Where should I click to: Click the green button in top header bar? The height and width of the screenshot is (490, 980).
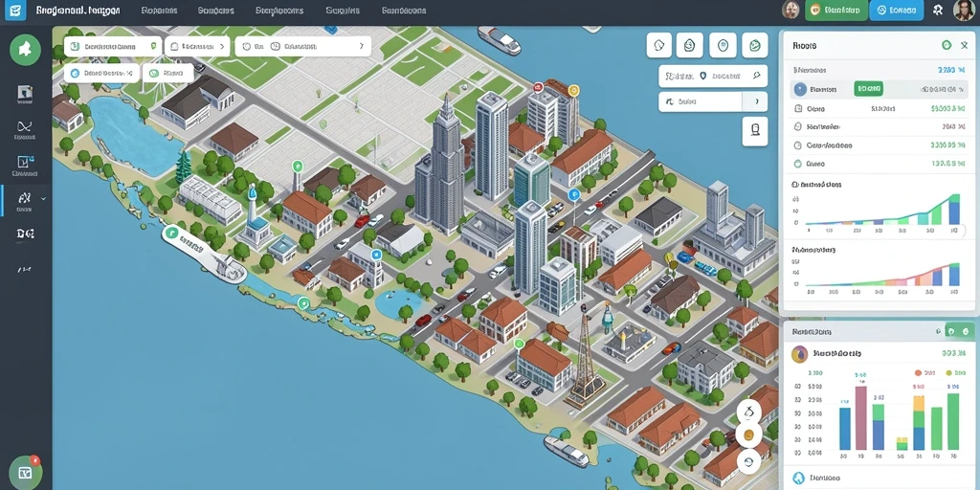[836, 10]
